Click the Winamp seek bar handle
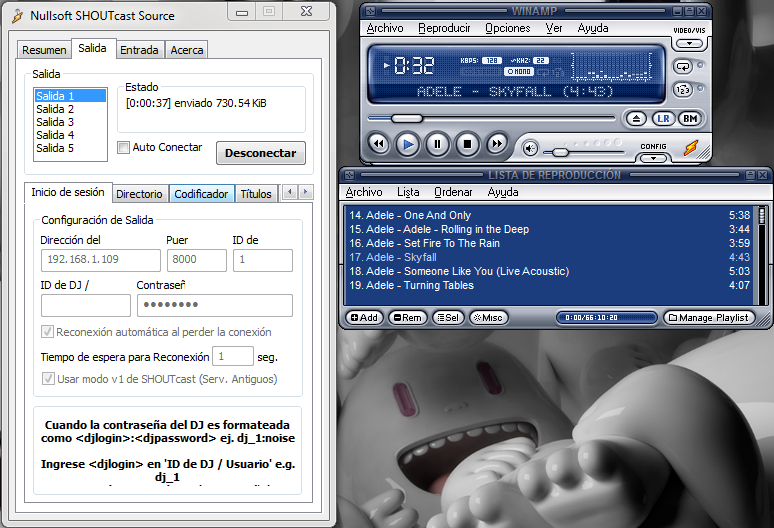The image size is (774, 528). (x=407, y=118)
